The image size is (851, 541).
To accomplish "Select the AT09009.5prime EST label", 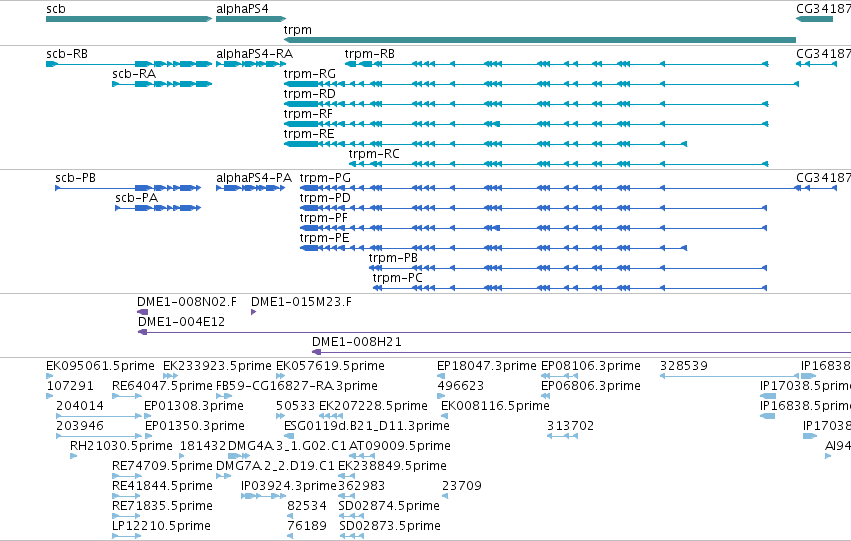I will (x=399, y=447).
